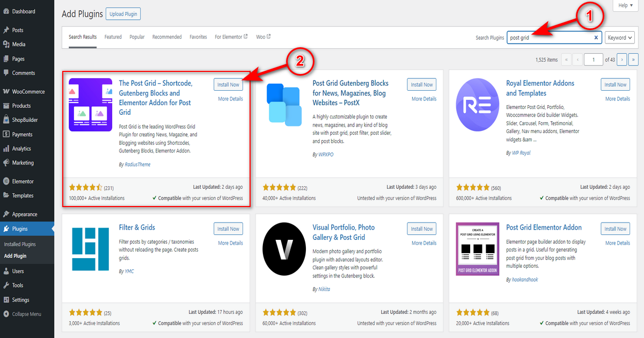Image resolution: width=644 pixels, height=338 pixels.
Task: Open the Installed Plugins submenu item
Action: click(20, 244)
